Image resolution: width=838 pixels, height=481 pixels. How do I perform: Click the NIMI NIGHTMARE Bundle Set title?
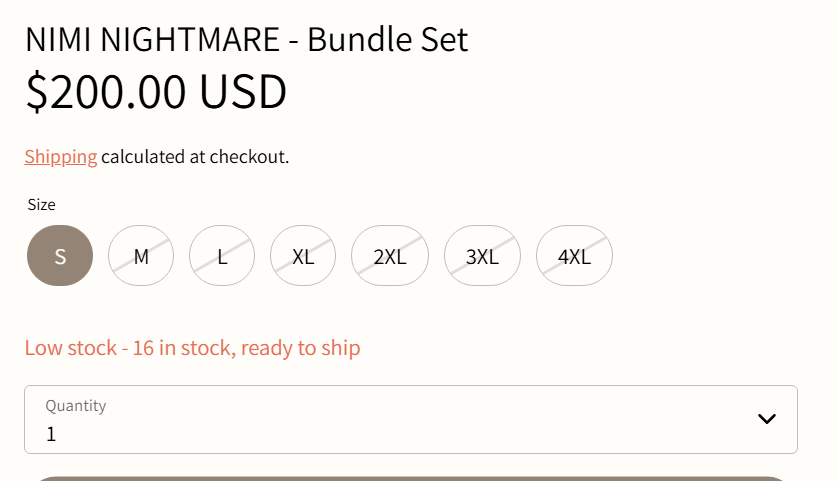(x=246, y=40)
